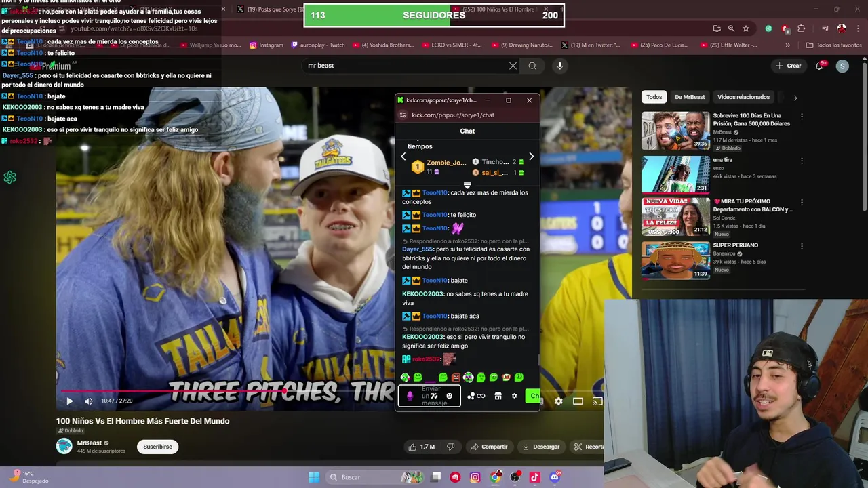868x488 pixels.
Task: Open the YouTube account avatar S
Action: point(842,66)
